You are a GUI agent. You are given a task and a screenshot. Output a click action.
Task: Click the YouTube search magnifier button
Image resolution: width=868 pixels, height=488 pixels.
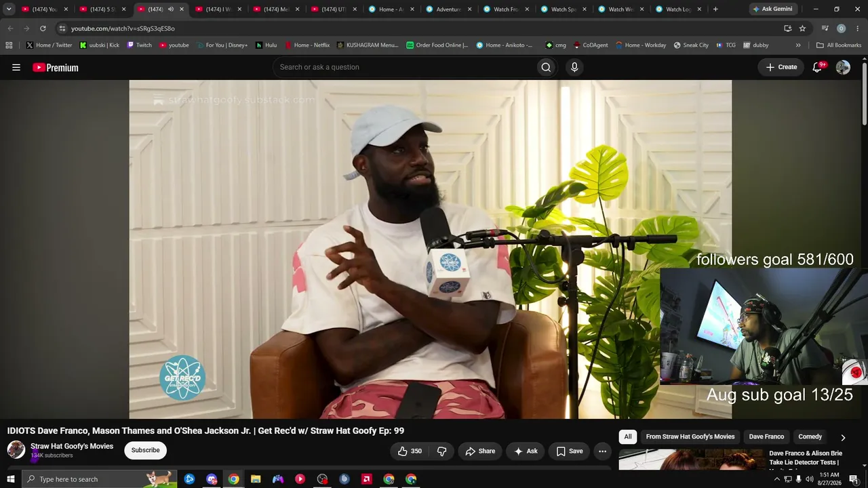click(x=546, y=67)
